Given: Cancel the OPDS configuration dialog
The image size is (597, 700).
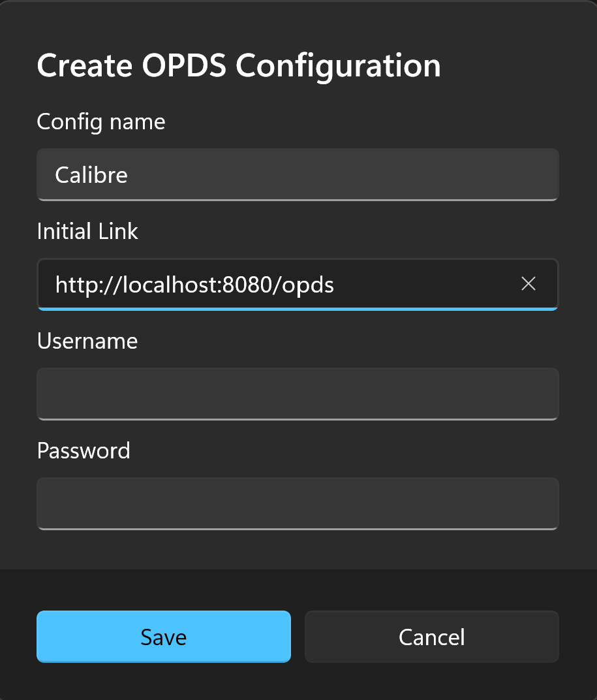Looking at the screenshot, I should pyautogui.click(x=431, y=637).
